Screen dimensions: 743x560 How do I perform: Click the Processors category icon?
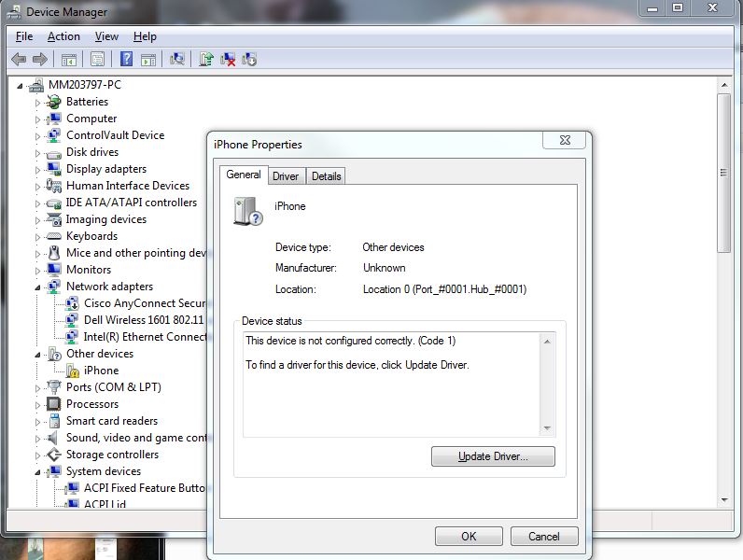pos(53,404)
